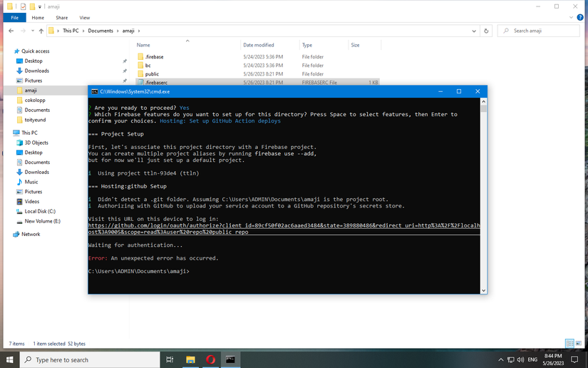Click 'amaji' in the address breadcrumb
This screenshot has height=368, width=588.
coord(128,31)
